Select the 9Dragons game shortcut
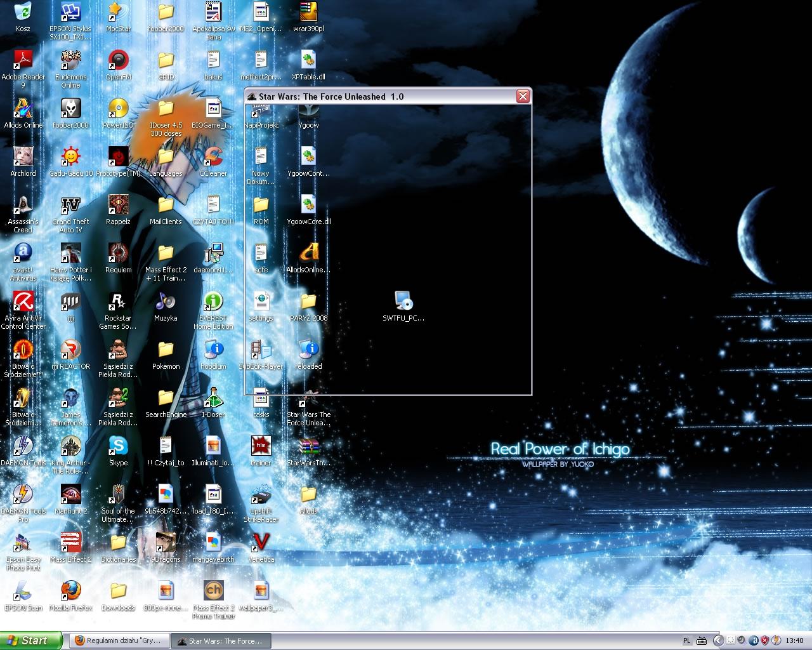Viewport: 812px width, 650px height. click(166, 548)
